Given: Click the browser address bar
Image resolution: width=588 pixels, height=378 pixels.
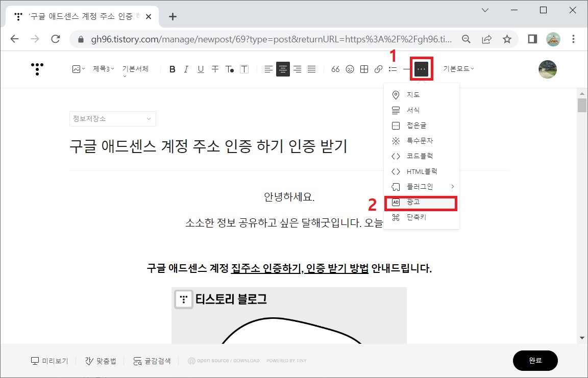Looking at the screenshot, I should point(271,39).
